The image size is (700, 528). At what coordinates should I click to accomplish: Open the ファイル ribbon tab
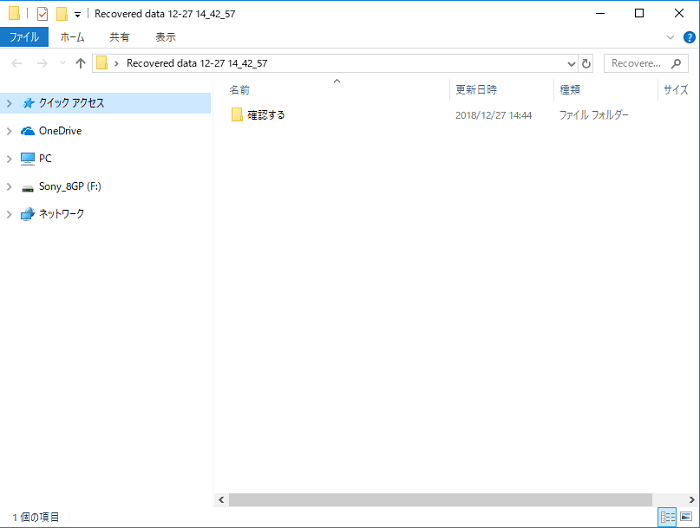point(24,37)
